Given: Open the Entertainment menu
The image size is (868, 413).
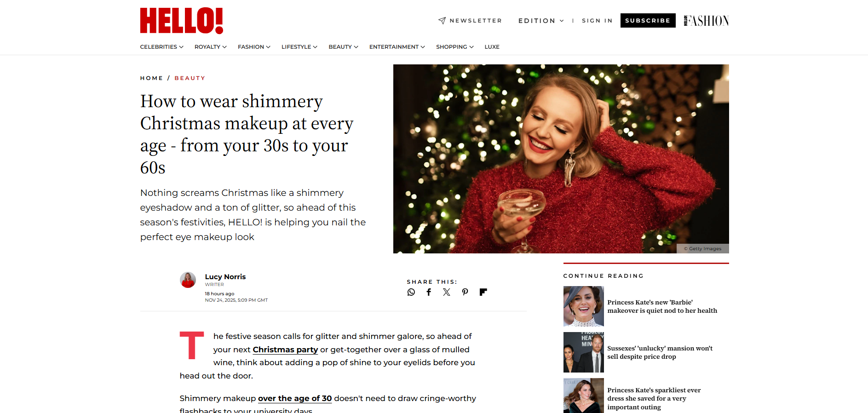Looking at the screenshot, I should pyautogui.click(x=397, y=47).
